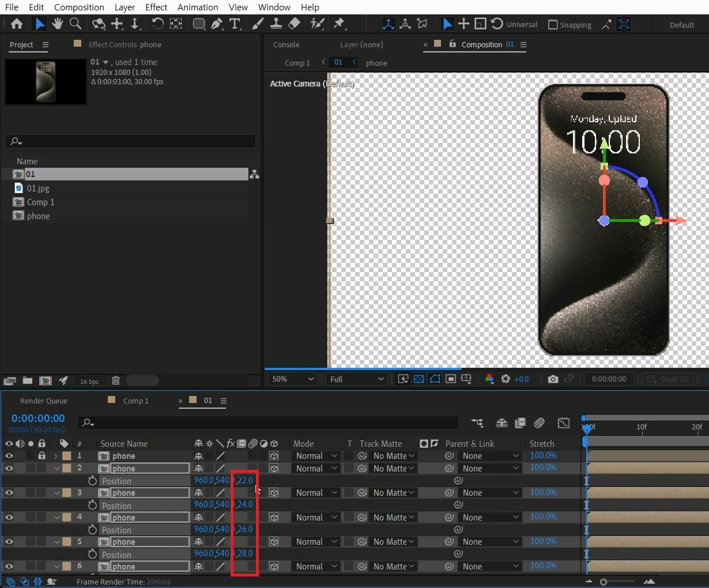Screen dimensions: 709x588
Task: Open Parent & Link dropdown for layer 3
Action: 490,493
